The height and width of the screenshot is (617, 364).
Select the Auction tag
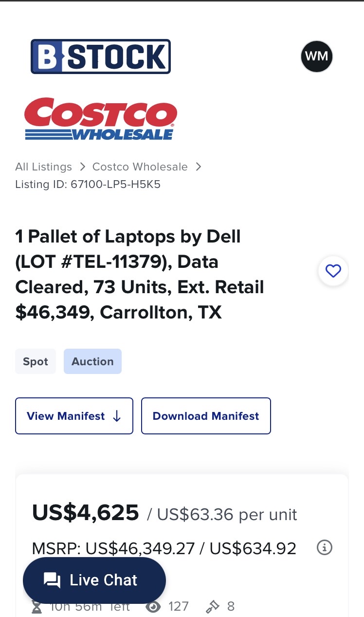(x=92, y=361)
